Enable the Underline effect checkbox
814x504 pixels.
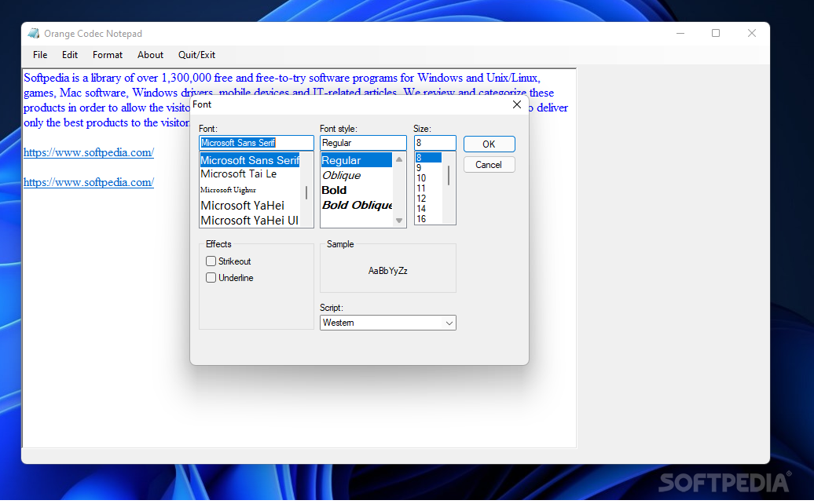211,278
